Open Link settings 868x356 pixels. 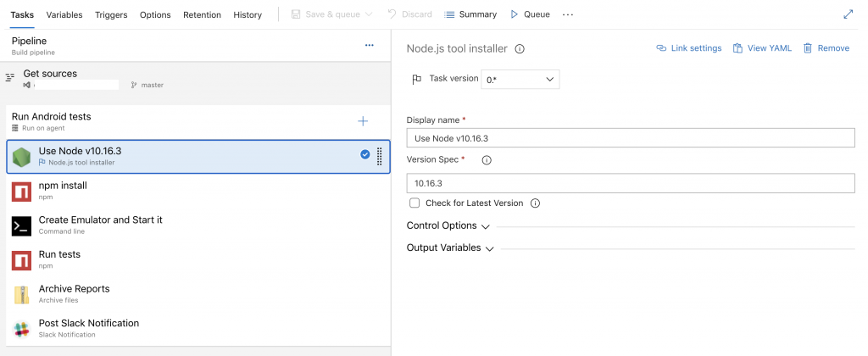tap(688, 48)
